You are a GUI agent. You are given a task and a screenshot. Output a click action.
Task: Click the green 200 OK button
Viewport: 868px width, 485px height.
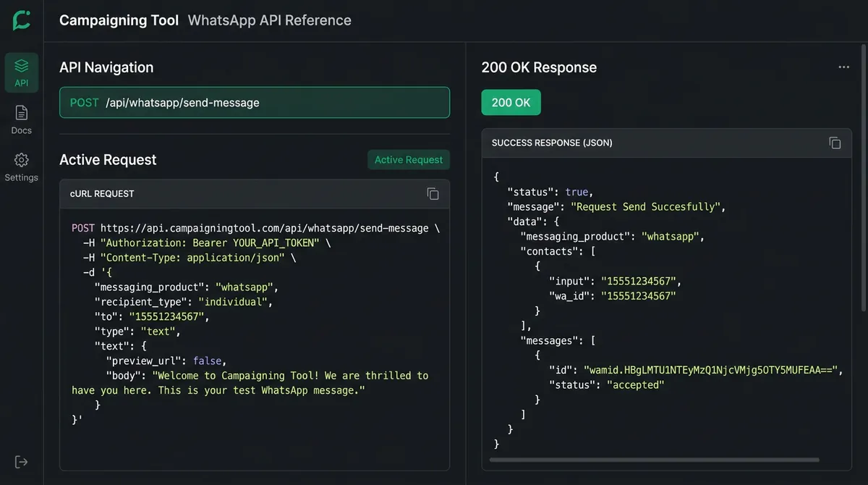click(511, 103)
